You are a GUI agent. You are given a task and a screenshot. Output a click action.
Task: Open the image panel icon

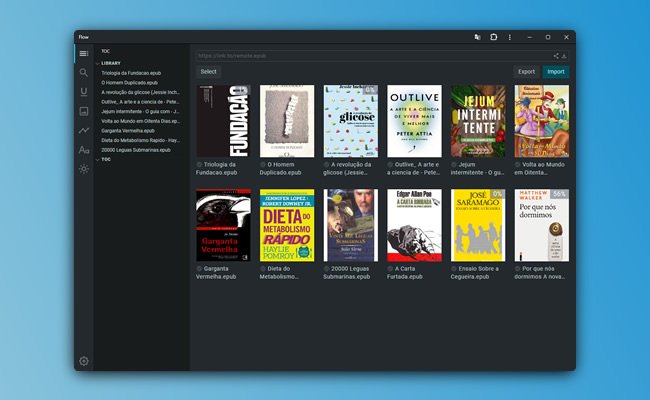84,111
